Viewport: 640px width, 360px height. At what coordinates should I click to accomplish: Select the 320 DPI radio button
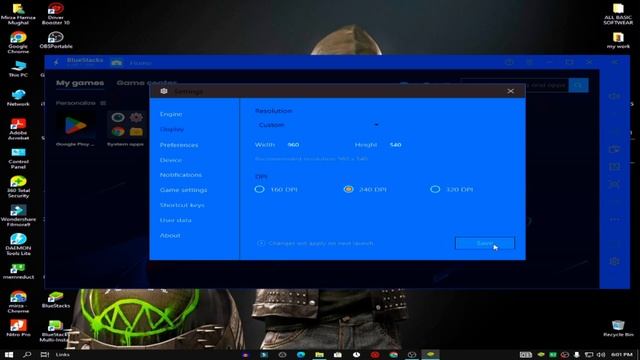point(435,189)
